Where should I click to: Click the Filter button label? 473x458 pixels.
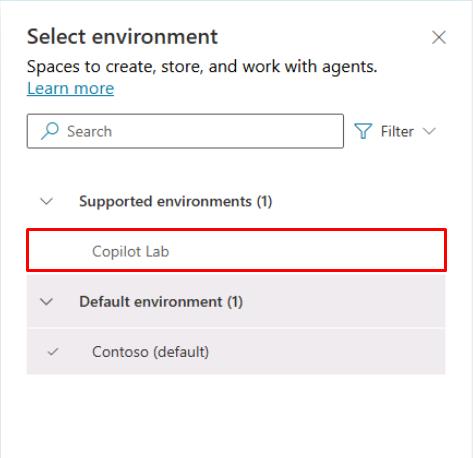tap(397, 131)
